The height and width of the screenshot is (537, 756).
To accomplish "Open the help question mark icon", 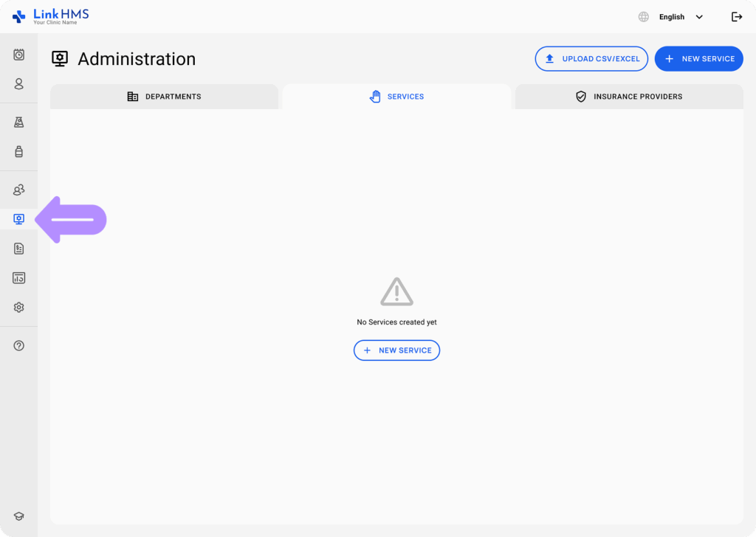I will (18, 345).
